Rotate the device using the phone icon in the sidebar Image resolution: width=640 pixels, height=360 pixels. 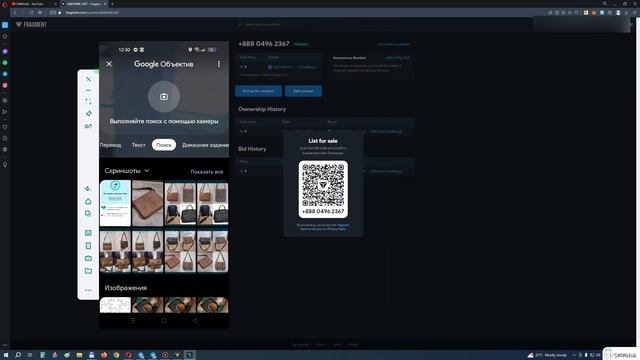88,246
